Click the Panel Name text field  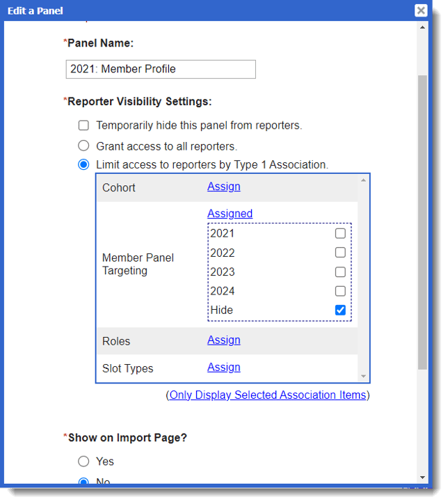point(160,69)
